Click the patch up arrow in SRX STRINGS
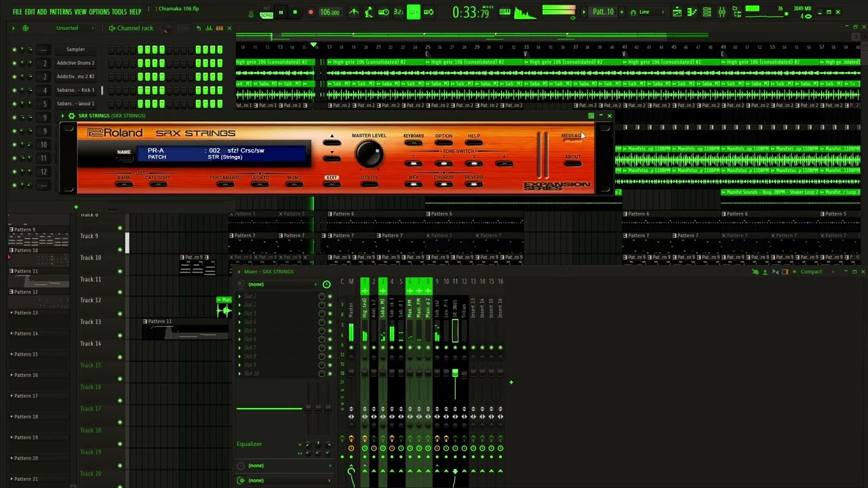This screenshot has height=488, width=868. click(x=332, y=142)
